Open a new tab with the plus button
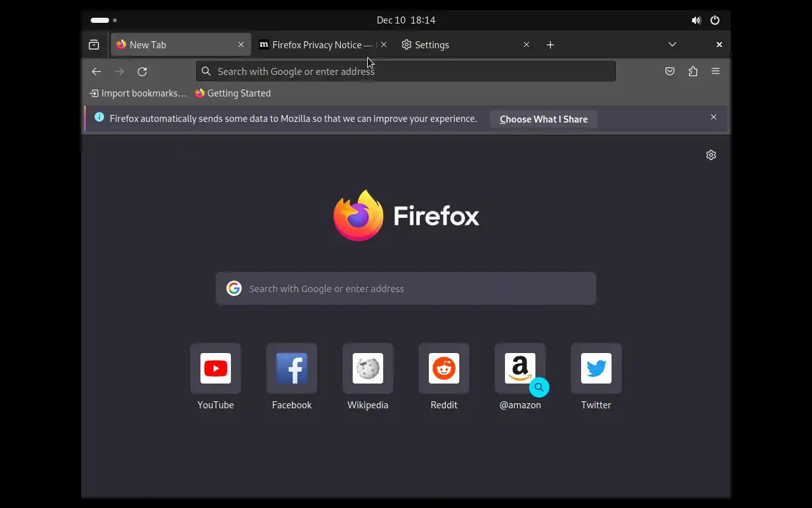812x508 pixels. click(550, 44)
